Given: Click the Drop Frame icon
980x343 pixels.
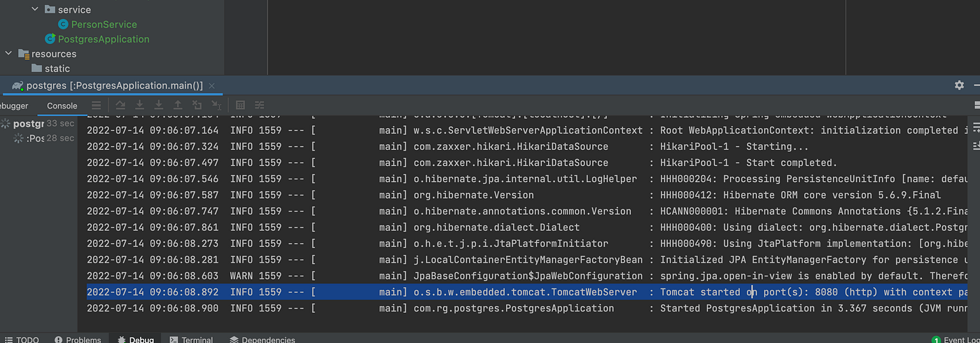Looking at the screenshot, I should point(197,105).
